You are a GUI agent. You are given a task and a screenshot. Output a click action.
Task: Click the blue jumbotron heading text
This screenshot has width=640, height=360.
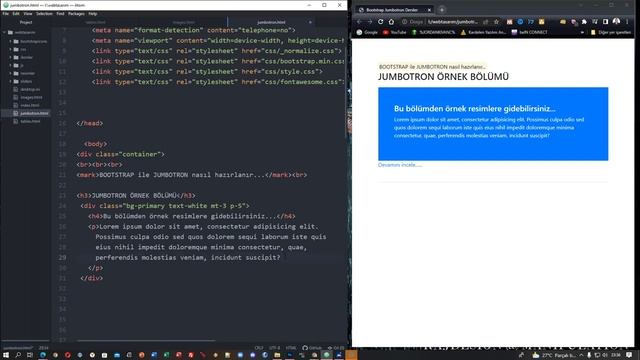tap(474, 109)
